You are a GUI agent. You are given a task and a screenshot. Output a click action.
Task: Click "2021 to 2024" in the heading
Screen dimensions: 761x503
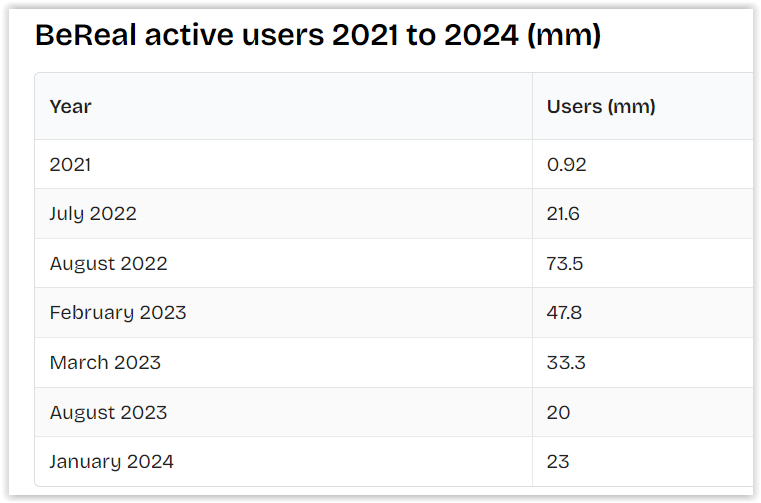click(424, 37)
